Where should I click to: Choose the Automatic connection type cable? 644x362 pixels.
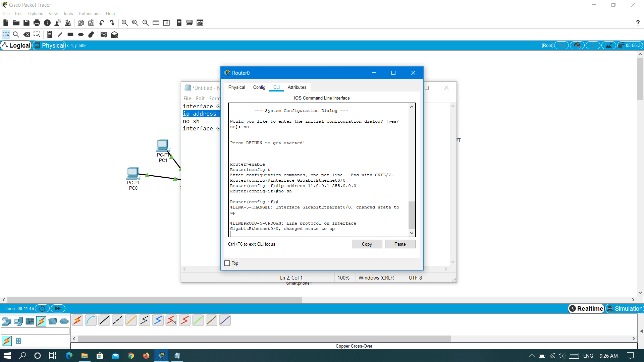click(77, 320)
